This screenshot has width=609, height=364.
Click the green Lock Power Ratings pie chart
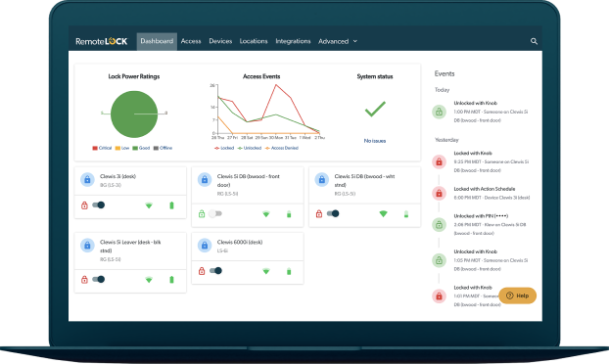click(x=134, y=114)
